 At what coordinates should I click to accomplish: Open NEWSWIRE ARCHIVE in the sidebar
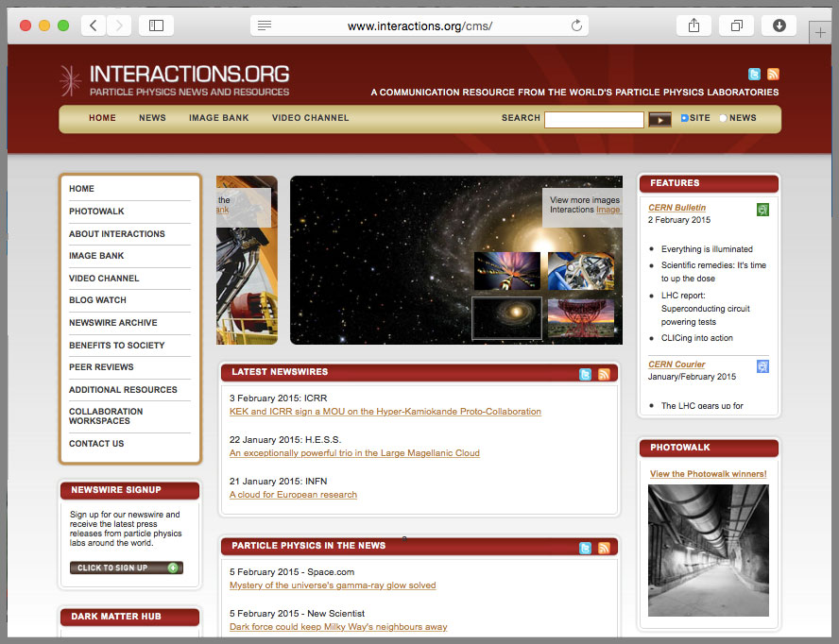(x=112, y=323)
